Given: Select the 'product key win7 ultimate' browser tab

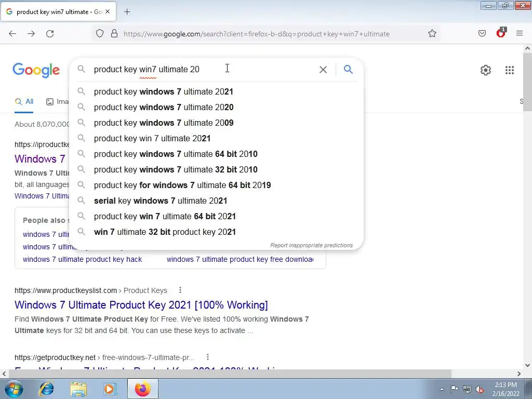Looking at the screenshot, I should [x=58, y=11].
